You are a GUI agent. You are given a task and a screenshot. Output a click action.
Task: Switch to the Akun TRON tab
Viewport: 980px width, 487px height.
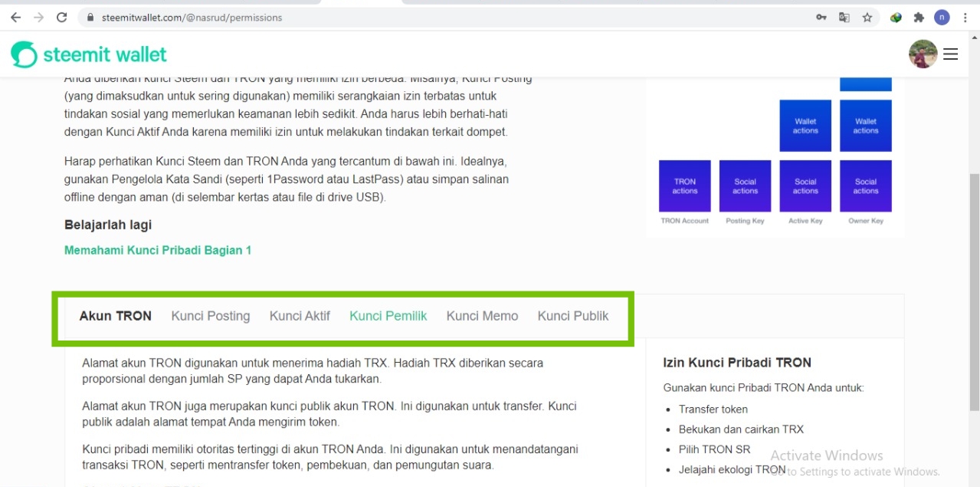tap(116, 316)
